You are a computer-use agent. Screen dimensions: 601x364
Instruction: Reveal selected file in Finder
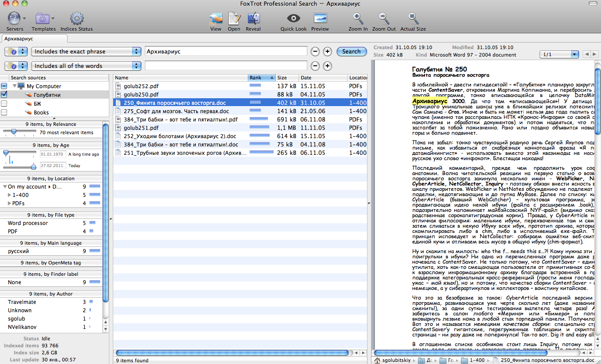[253, 19]
